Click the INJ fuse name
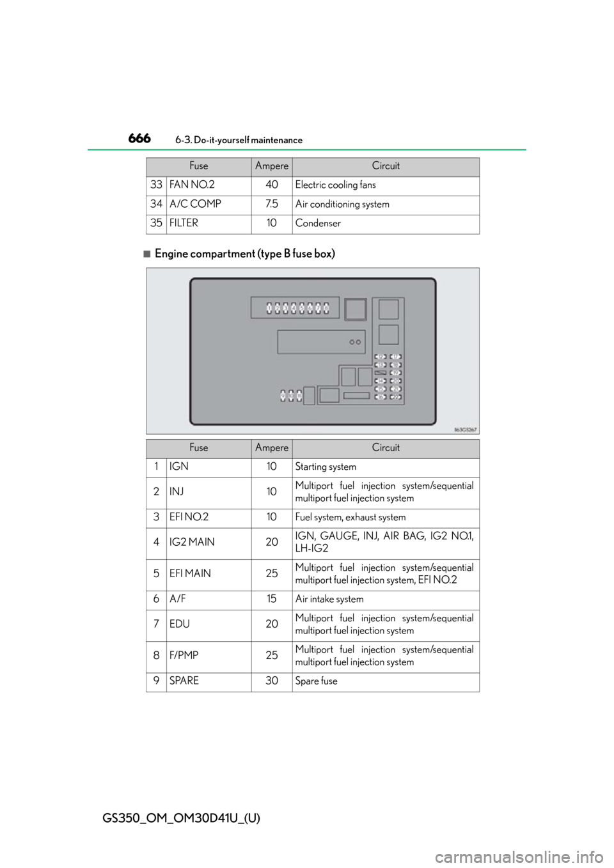Image resolution: width=614 pixels, height=868 pixels. coord(177,492)
